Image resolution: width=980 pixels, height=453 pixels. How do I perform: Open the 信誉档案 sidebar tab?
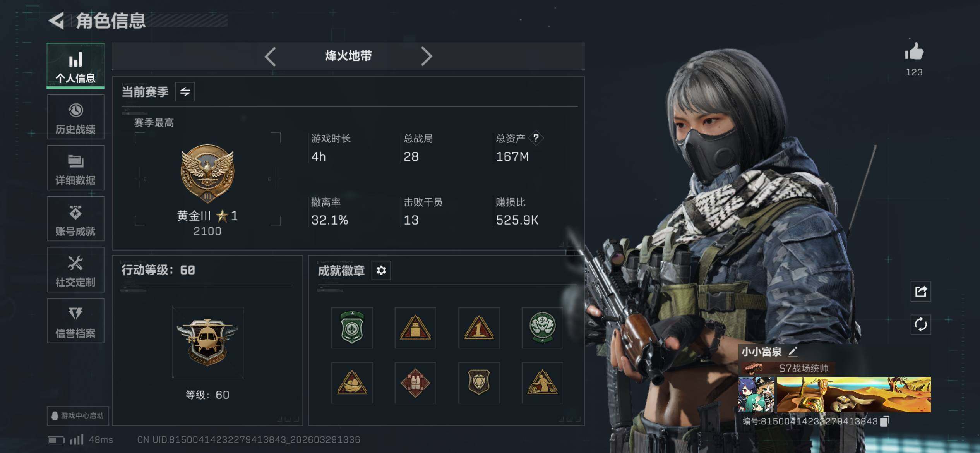coord(75,321)
